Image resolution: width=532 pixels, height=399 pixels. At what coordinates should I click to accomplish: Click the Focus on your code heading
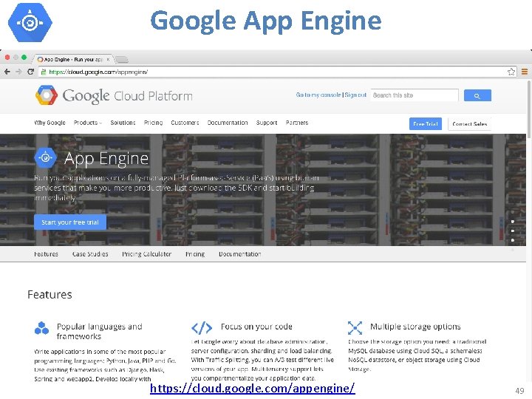coord(256,327)
